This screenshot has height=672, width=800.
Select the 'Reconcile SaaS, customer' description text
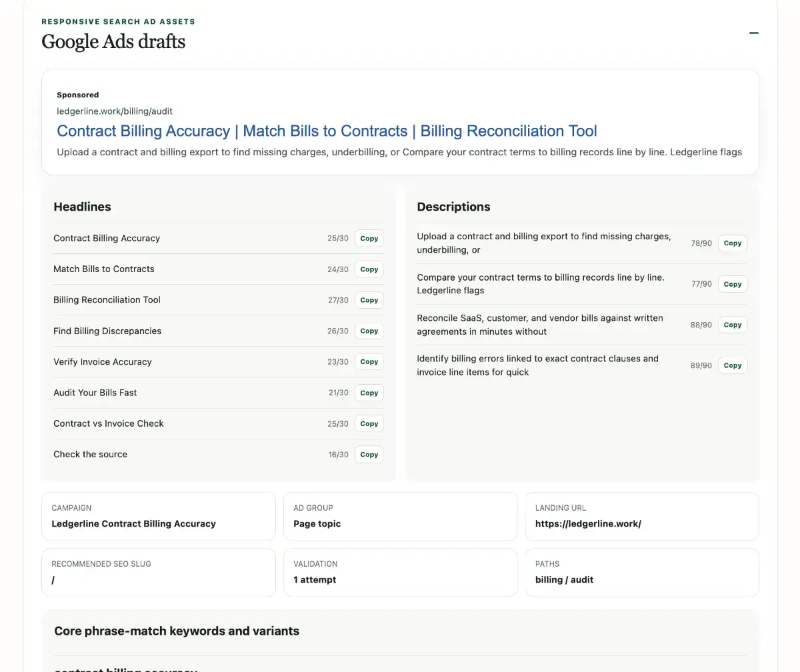[540, 325]
